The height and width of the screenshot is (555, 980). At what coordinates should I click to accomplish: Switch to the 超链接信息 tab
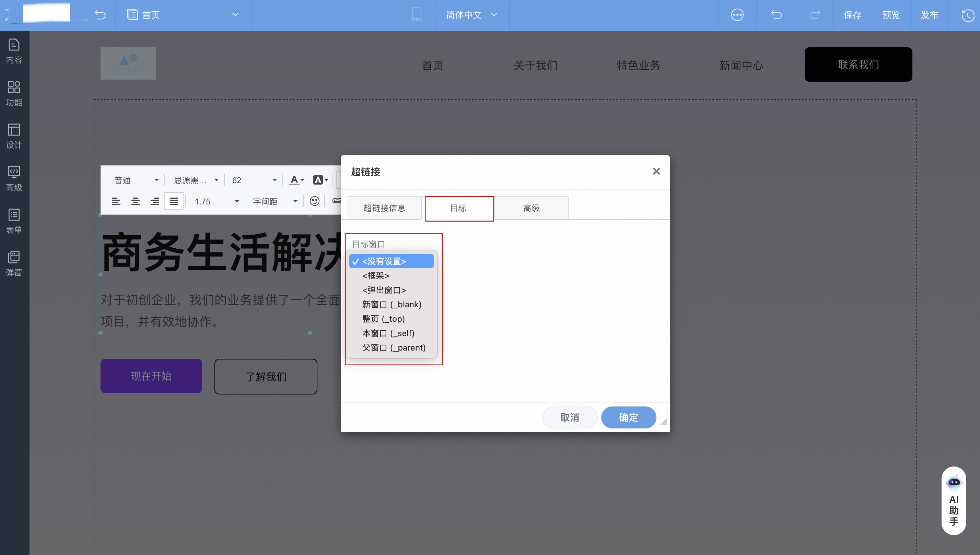pyautogui.click(x=384, y=208)
